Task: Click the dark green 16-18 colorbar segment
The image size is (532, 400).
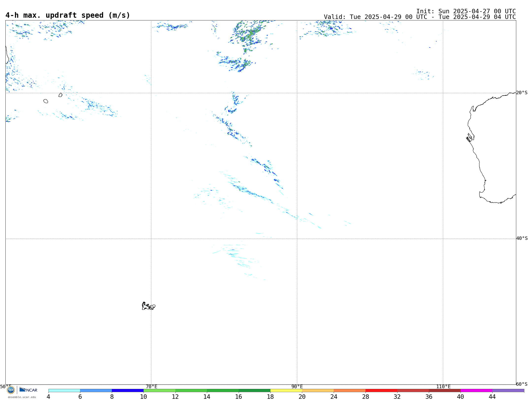Action: click(254, 390)
